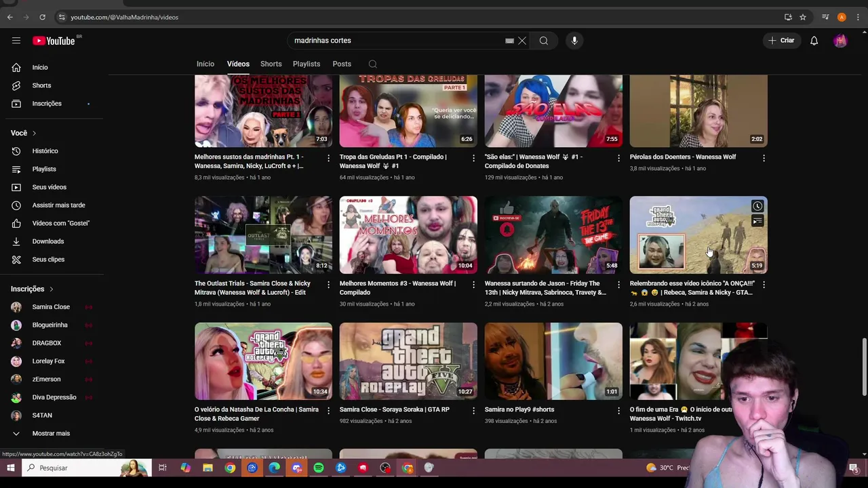868x488 pixels.
Task: Open Friday The 13th video thumbnail
Action: click(x=553, y=235)
